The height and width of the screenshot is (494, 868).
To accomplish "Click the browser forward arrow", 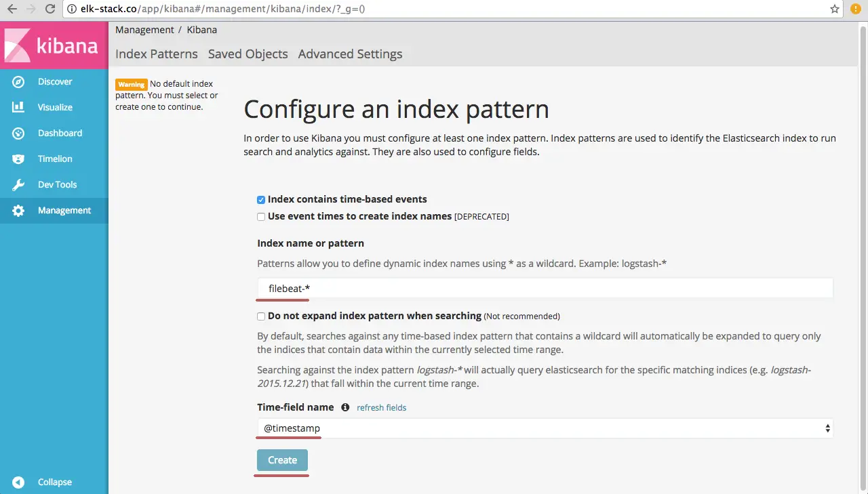I will pyautogui.click(x=31, y=9).
